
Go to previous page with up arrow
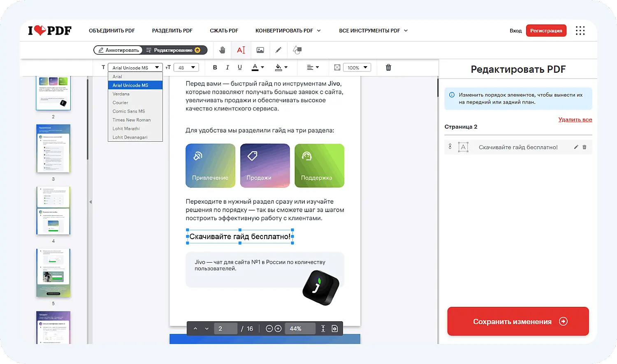[x=195, y=329]
